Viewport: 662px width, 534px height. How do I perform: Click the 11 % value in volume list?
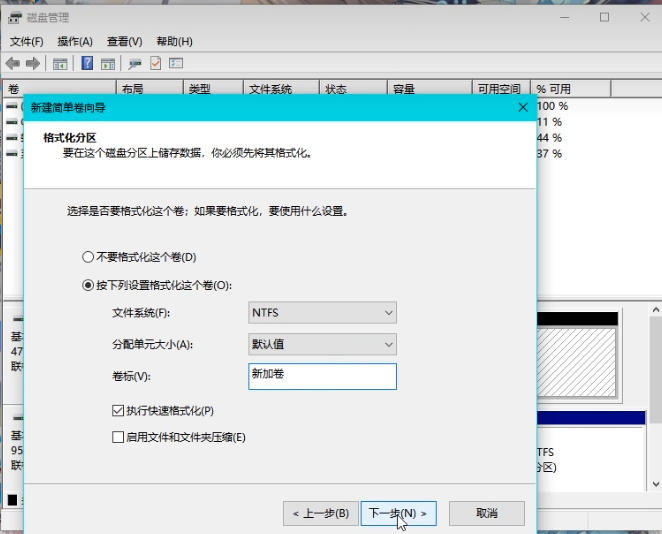(549, 122)
